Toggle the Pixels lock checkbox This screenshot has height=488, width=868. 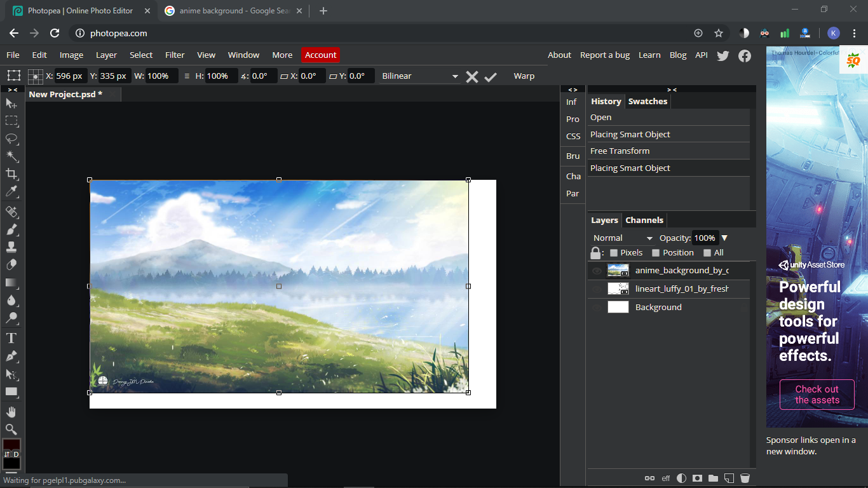point(613,253)
